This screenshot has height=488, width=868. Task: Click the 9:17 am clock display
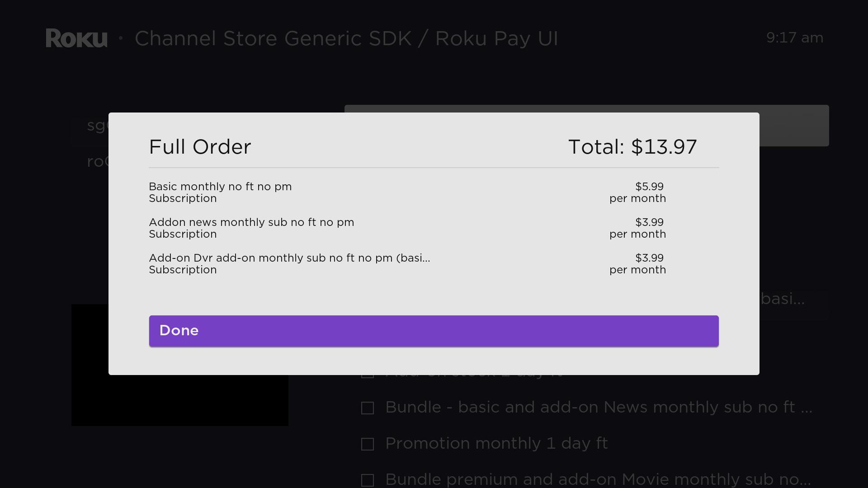click(794, 38)
